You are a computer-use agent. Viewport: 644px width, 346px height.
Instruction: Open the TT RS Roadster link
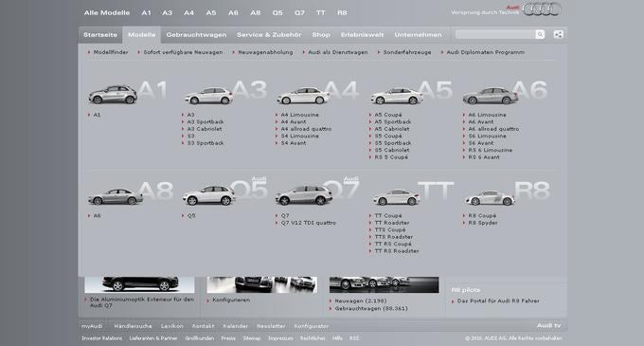[397, 251]
